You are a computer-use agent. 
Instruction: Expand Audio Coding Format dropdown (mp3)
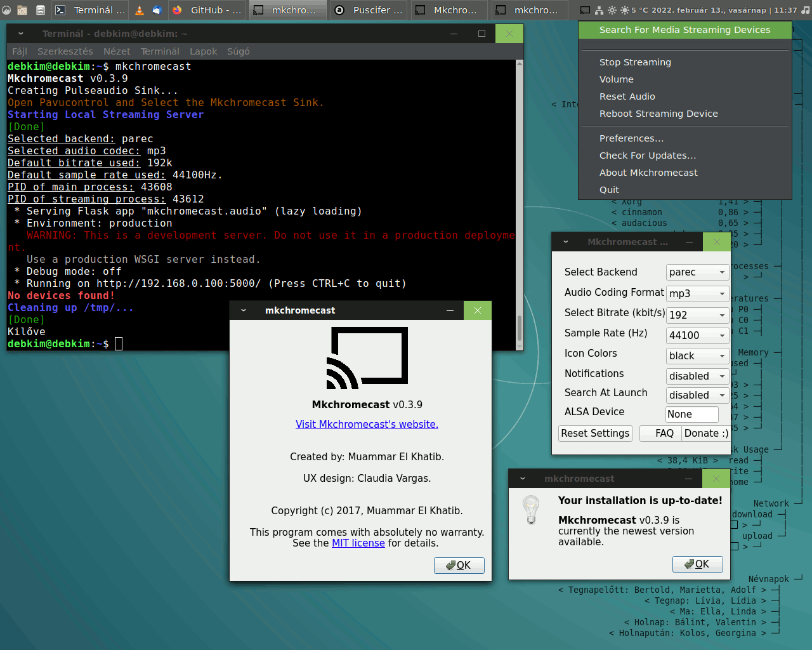pyautogui.click(x=697, y=293)
